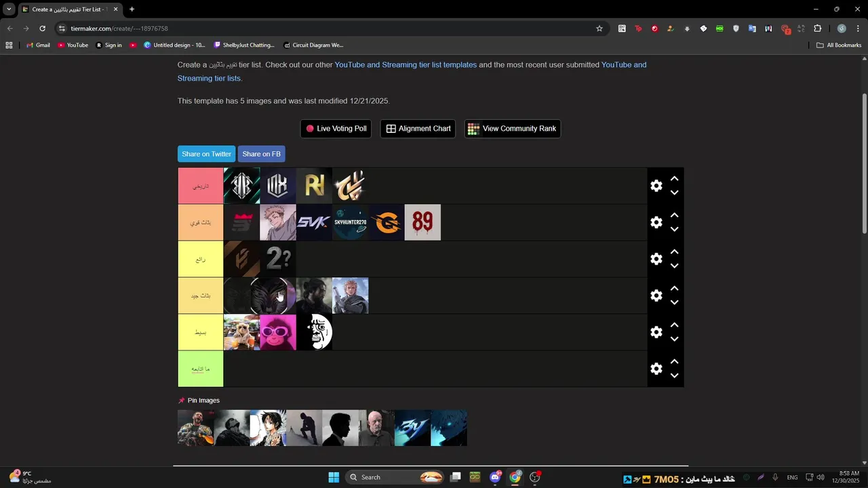868x488 pixels.
Task: Move the fifth tier row down
Action: (x=674, y=339)
